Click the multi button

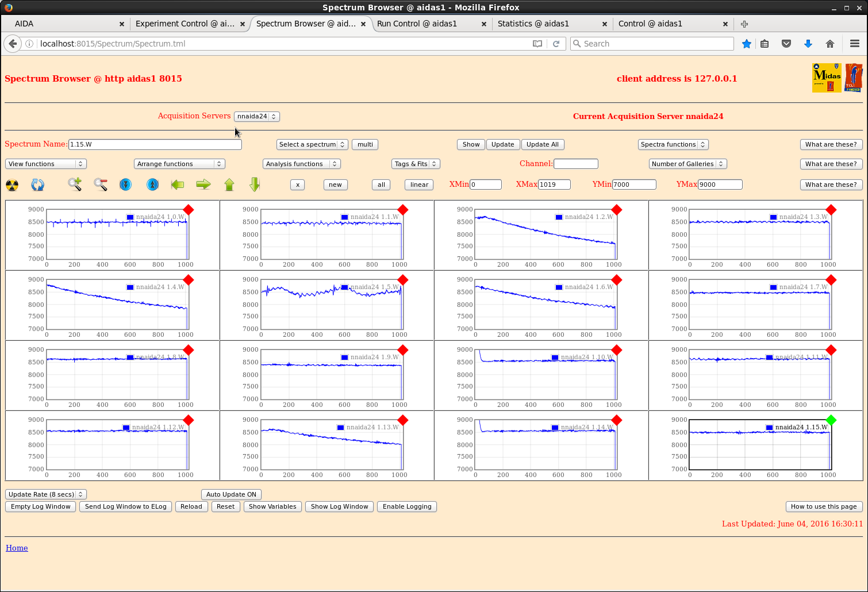click(365, 144)
